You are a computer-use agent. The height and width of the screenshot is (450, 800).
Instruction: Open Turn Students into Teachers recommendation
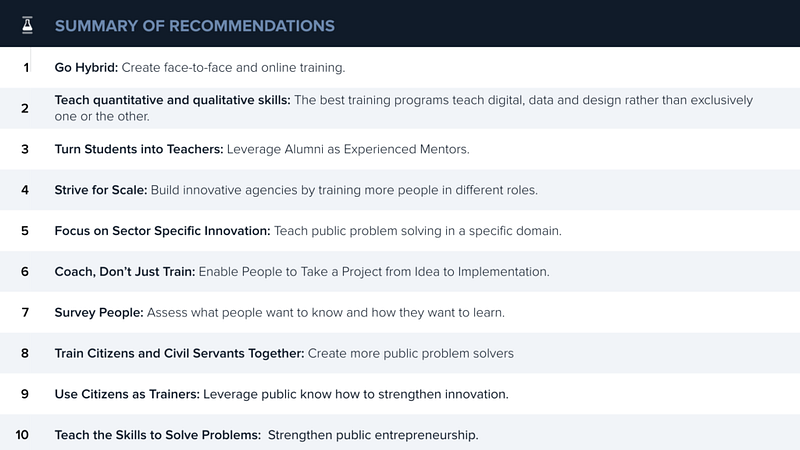coord(400,149)
